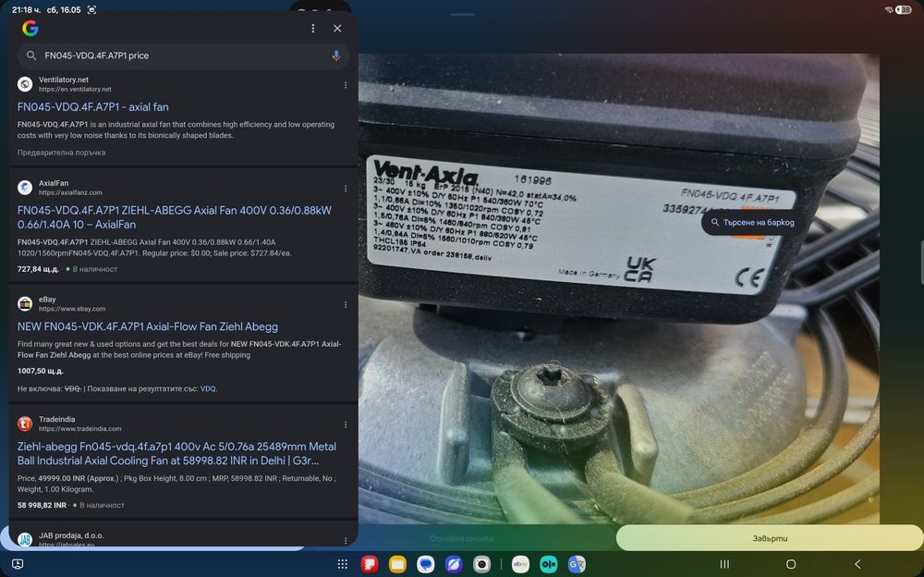The width and height of the screenshot is (924, 577).
Task: Tap the drag handle at top of photo window
Action: 461,14
